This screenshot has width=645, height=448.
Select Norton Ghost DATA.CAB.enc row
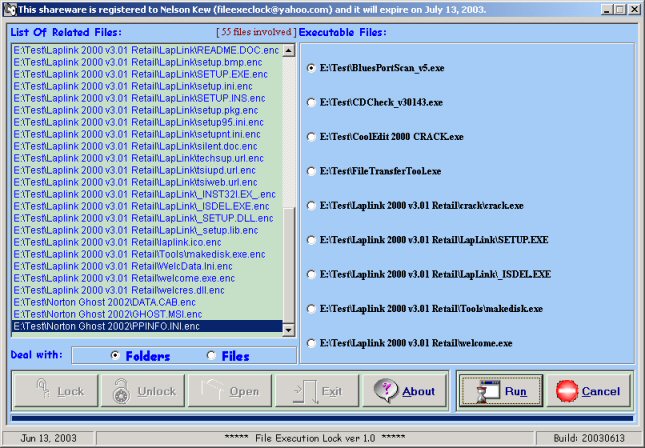click(x=147, y=302)
